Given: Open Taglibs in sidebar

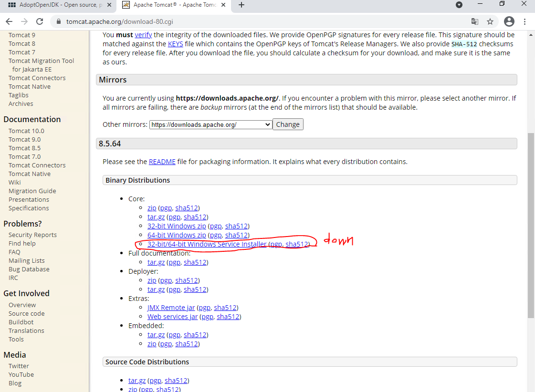Looking at the screenshot, I should 19,95.
